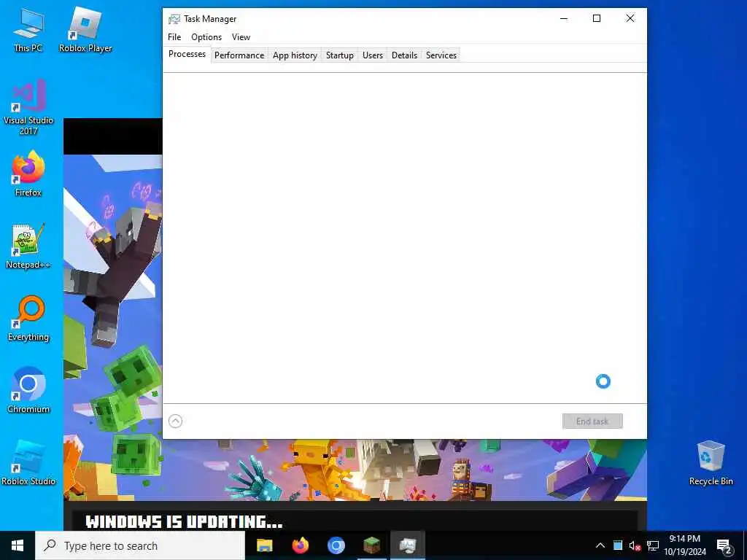Click Task Manager title bar icon

(174, 19)
